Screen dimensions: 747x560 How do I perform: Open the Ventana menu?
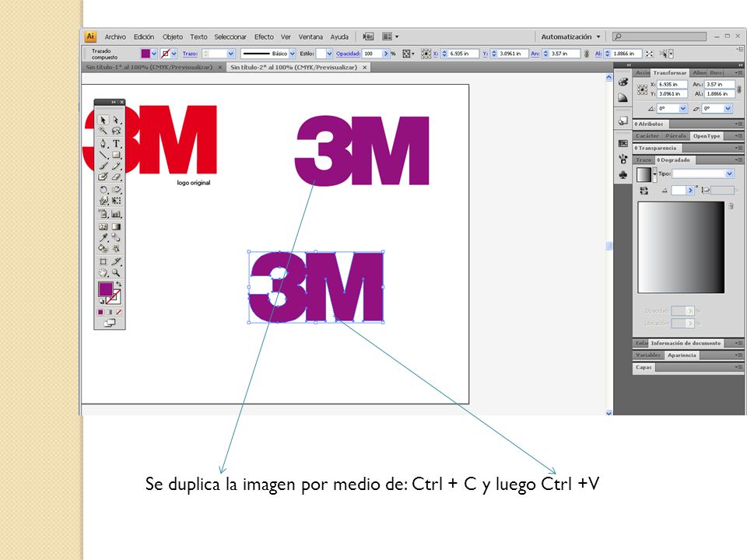point(310,37)
